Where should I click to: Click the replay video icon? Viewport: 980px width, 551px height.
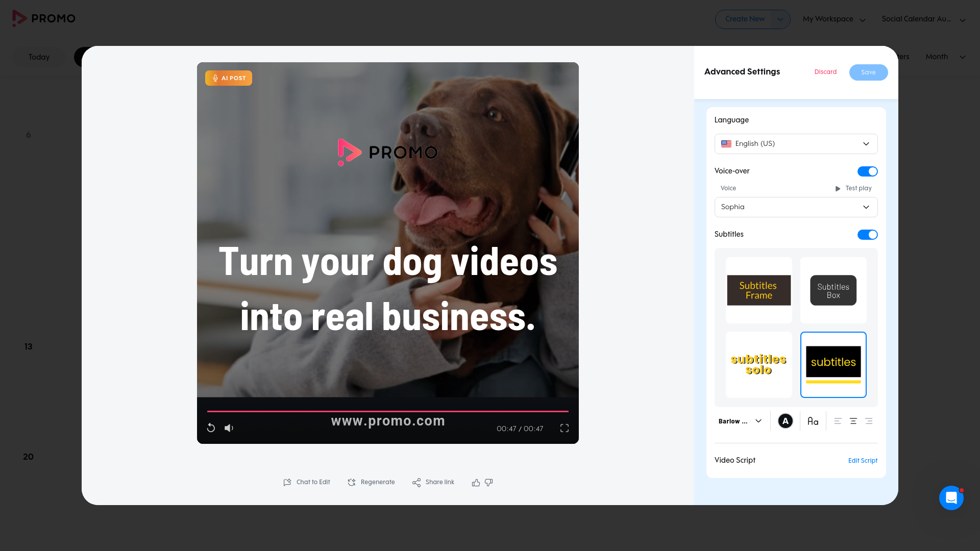(x=211, y=428)
